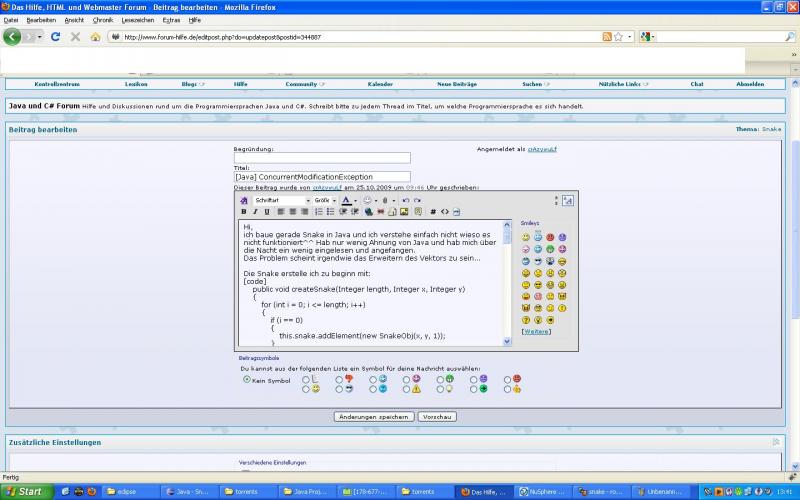Open the Lesezeichen menu in Firefox
This screenshot has width=800, height=500.
tap(137, 19)
